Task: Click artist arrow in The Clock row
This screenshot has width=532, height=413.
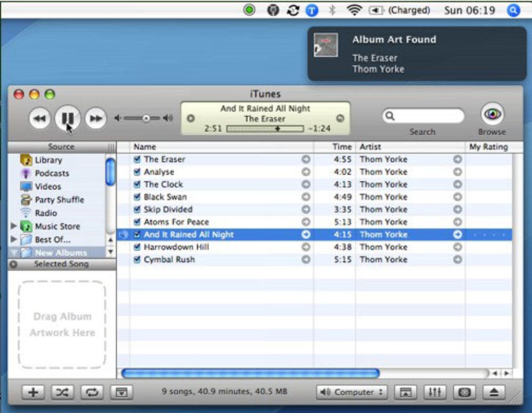Action: point(457,184)
